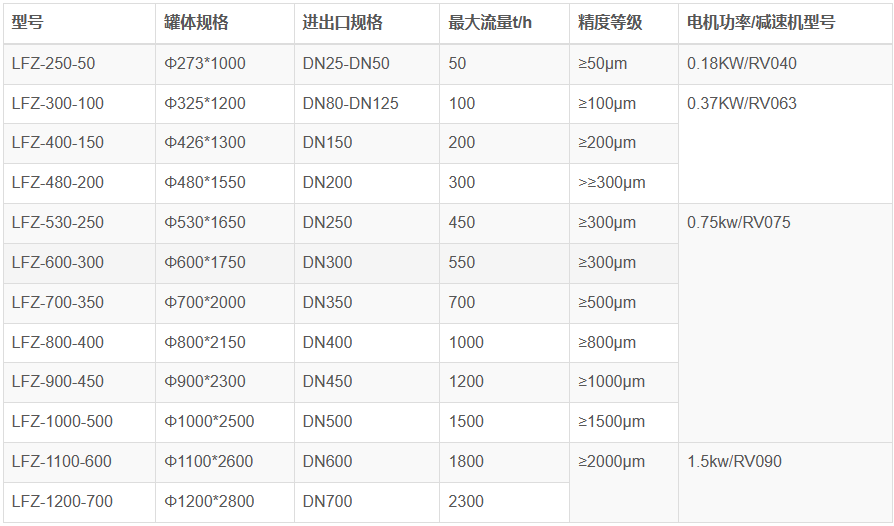This screenshot has height=526, width=894.
Task: Select the LFZ-250-50 model cell
Action: 54,64
